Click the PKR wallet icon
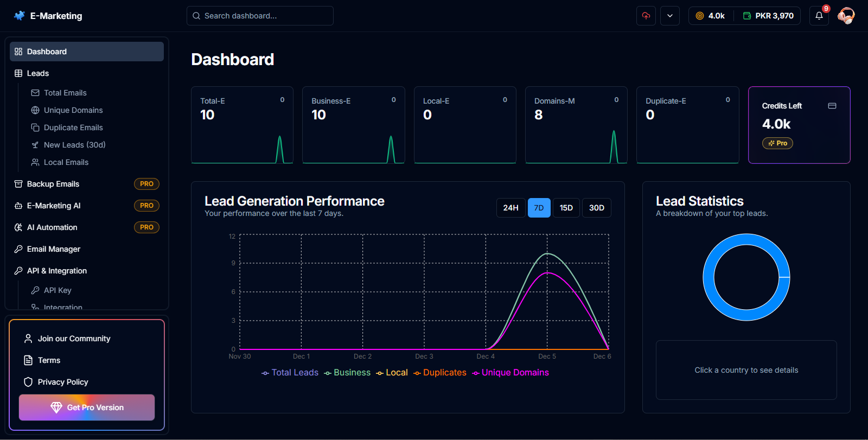The image size is (868, 440). click(x=747, y=16)
